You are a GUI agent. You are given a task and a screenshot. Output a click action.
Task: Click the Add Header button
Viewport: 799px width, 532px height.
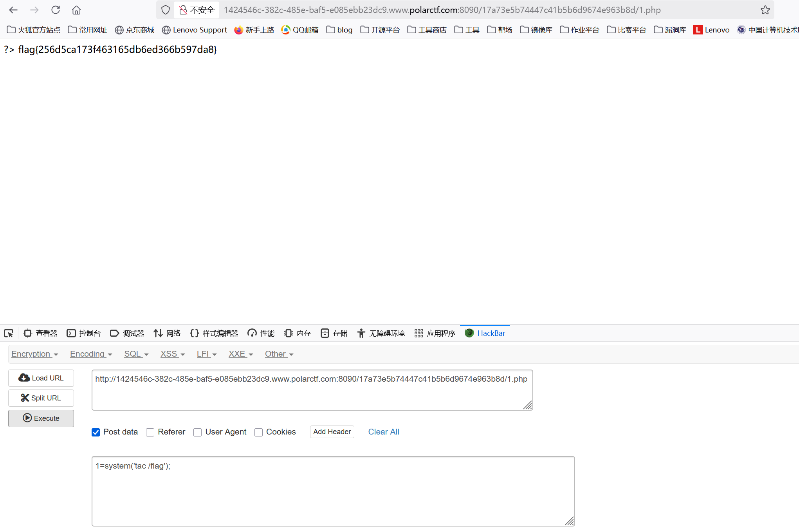point(332,432)
